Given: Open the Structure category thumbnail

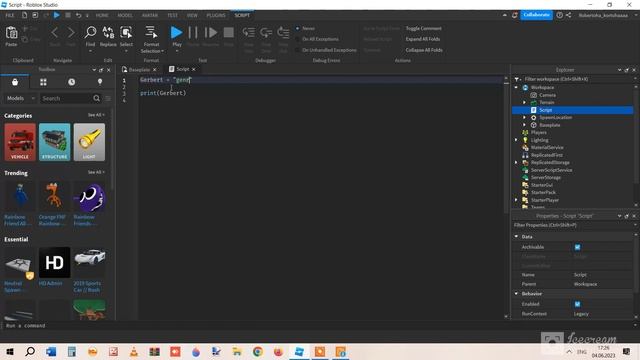Looking at the screenshot, I should [x=55, y=142].
